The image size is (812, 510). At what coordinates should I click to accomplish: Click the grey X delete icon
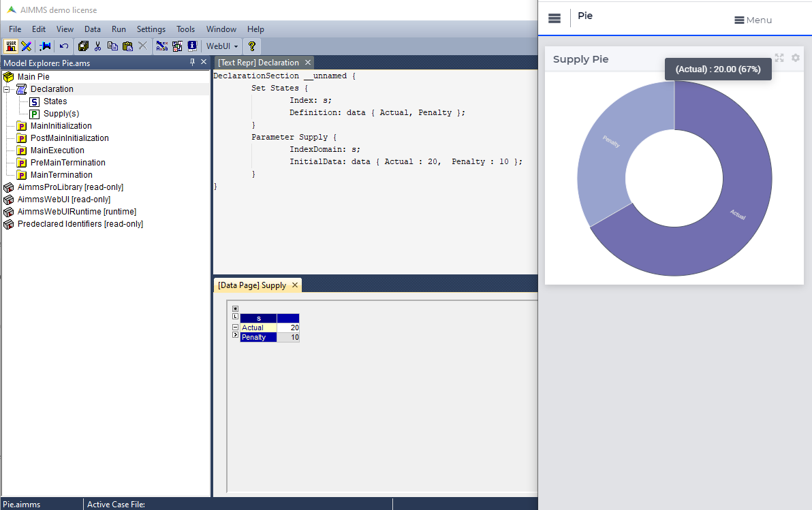pyautogui.click(x=142, y=46)
